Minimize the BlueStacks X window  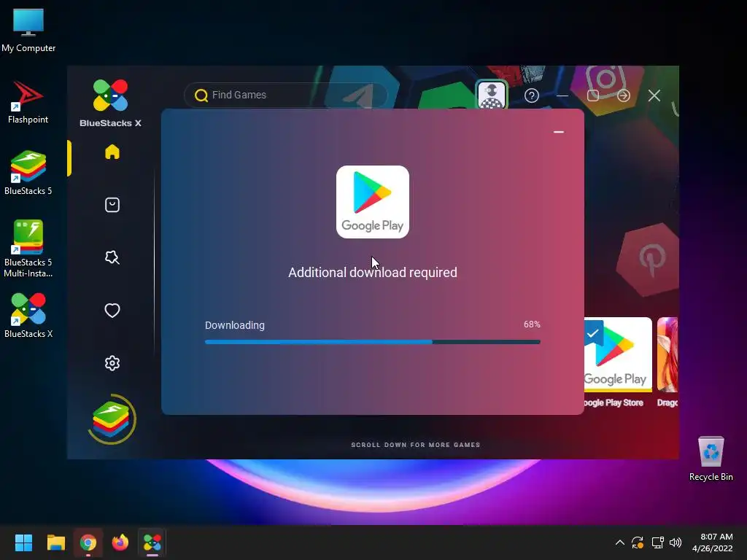[562, 96]
